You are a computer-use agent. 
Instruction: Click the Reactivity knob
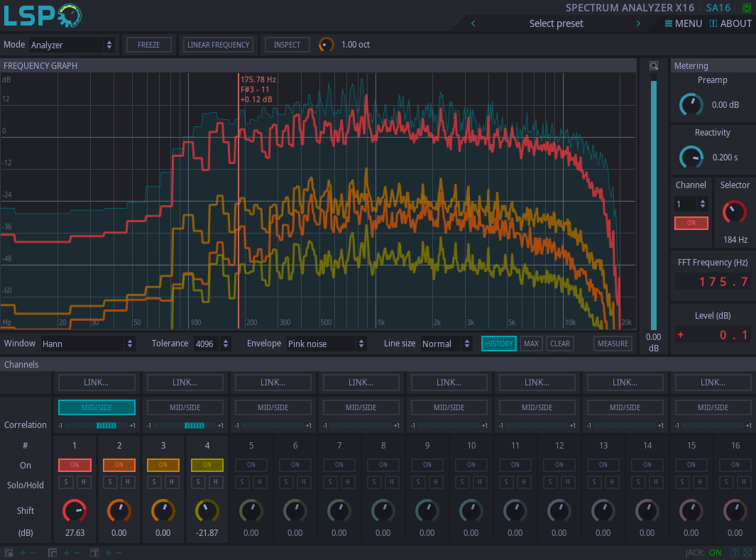pos(691,157)
